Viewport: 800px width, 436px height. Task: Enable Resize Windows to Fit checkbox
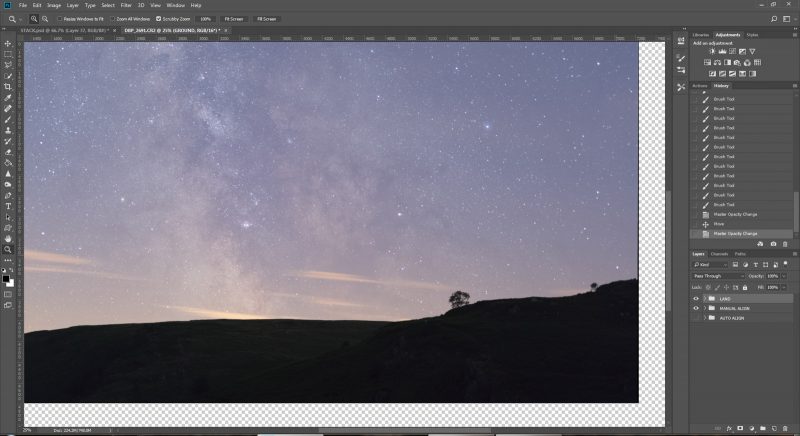click(60, 19)
